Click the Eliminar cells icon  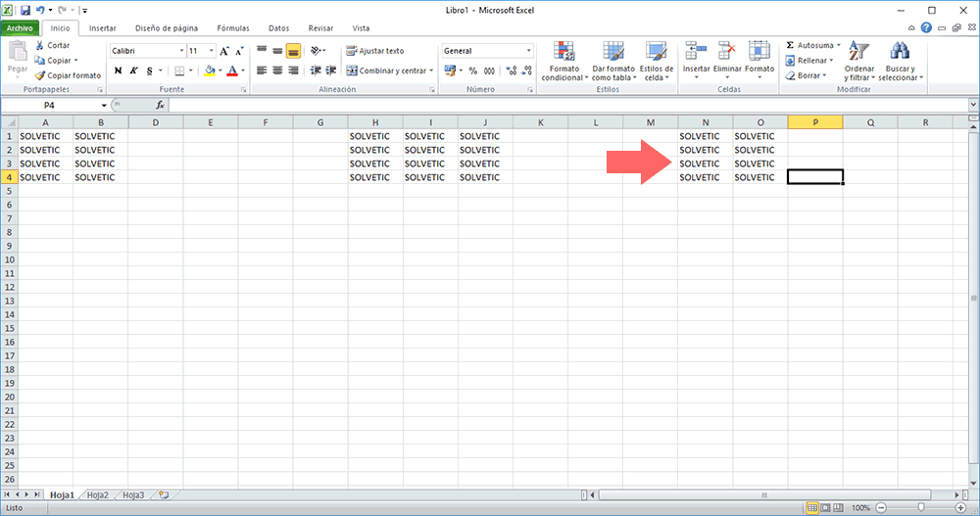(727, 52)
